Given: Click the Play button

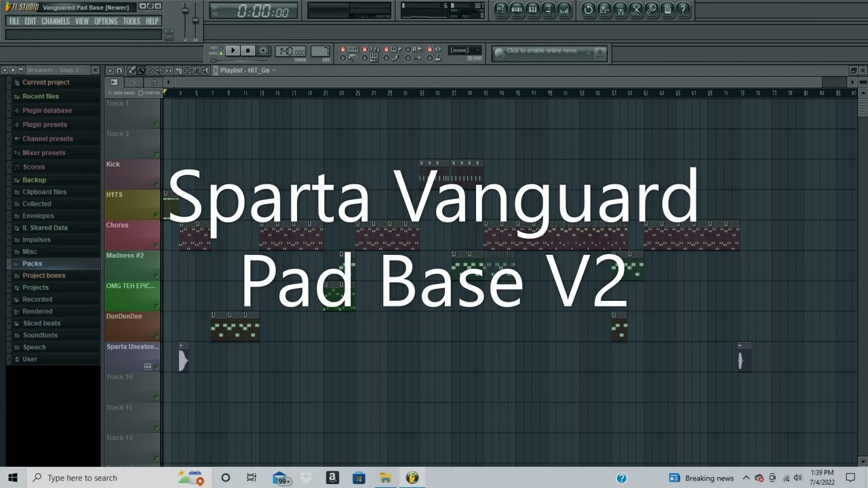Looking at the screenshot, I should click(x=233, y=50).
